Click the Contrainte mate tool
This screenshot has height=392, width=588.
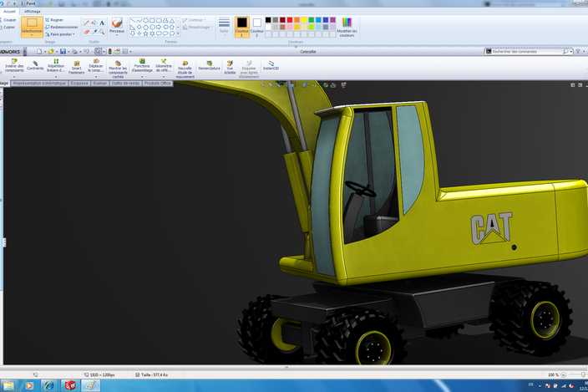point(35,66)
